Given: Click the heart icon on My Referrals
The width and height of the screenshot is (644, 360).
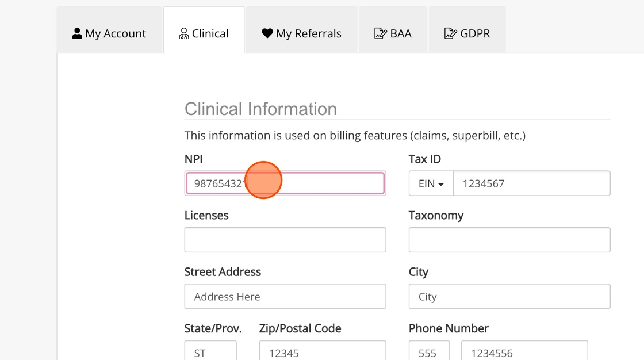Looking at the screenshot, I should coord(267,33).
